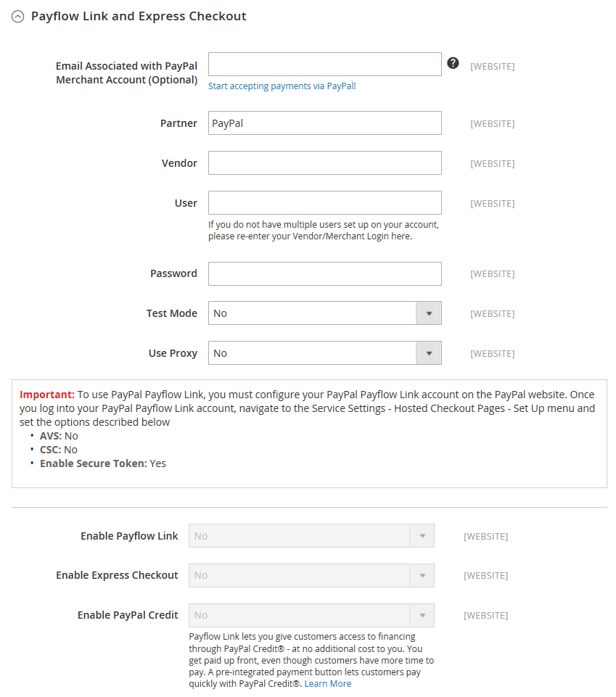Click the User input field
Screen dimensions: 616x697
(324, 202)
